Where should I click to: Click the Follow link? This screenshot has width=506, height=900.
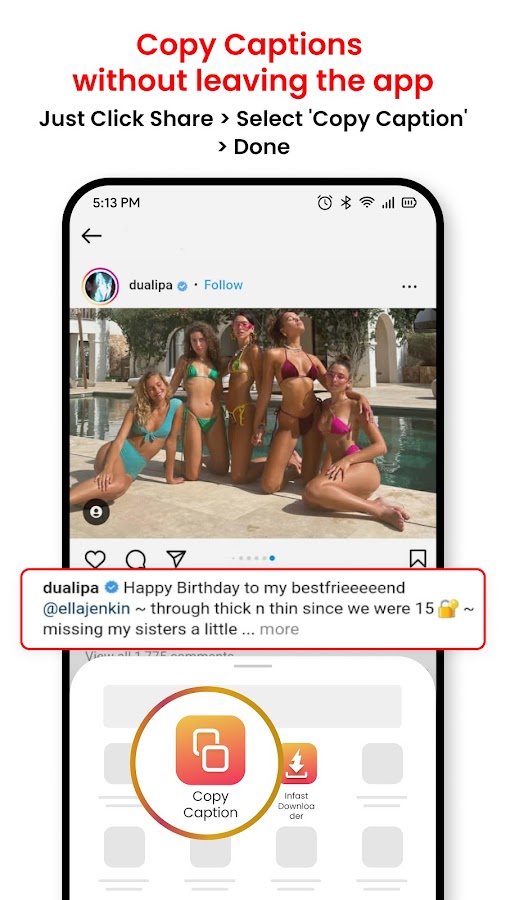[x=223, y=285]
